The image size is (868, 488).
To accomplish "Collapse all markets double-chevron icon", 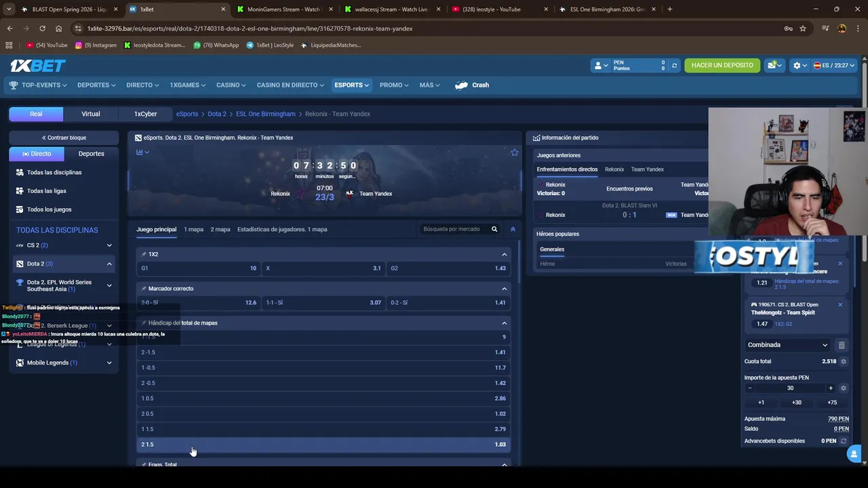I will coord(513,229).
